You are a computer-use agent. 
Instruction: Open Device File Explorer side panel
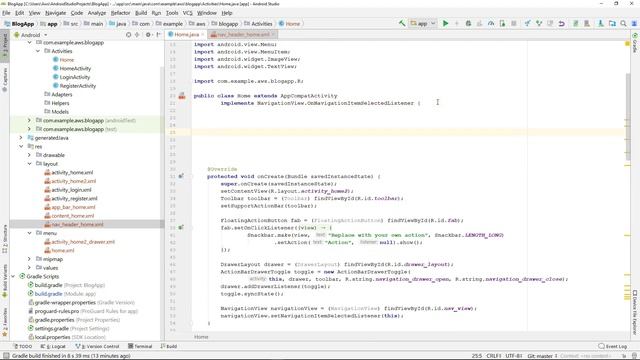tap(635, 312)
